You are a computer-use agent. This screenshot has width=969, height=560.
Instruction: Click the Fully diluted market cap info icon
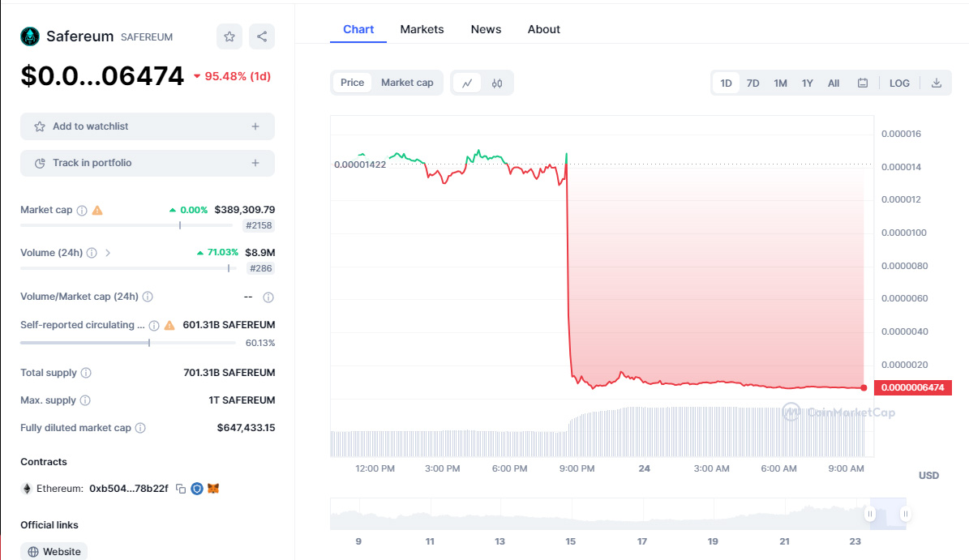tap(140, 428)
